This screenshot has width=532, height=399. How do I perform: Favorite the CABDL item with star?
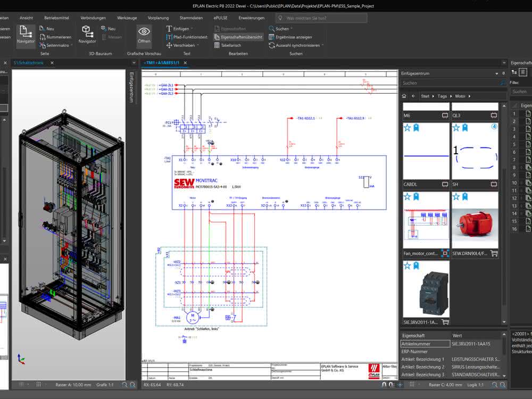coord(408,128)
